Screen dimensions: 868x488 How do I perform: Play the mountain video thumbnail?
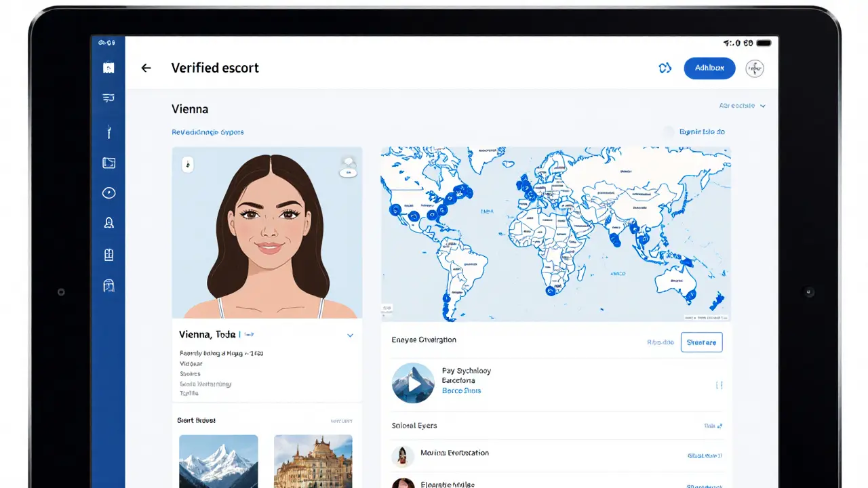(x=413, y=383)
